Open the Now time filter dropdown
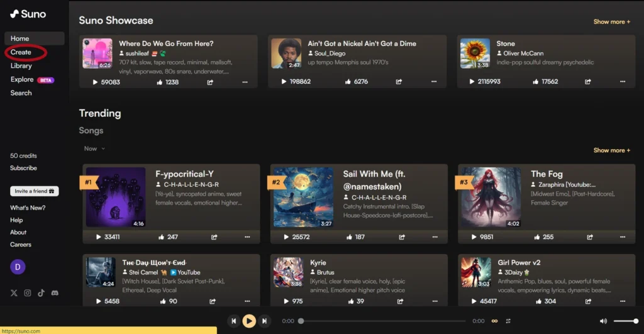This screenshot has width=644, height=334. pyautogui.click(x=94, y=148)
